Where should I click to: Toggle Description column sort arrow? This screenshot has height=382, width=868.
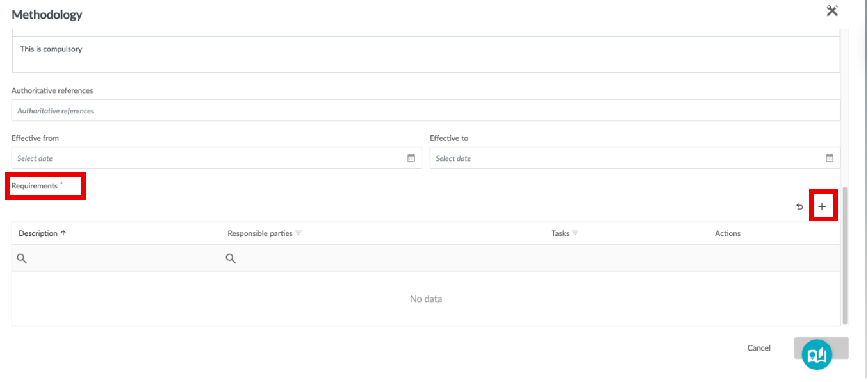(63, 233)
